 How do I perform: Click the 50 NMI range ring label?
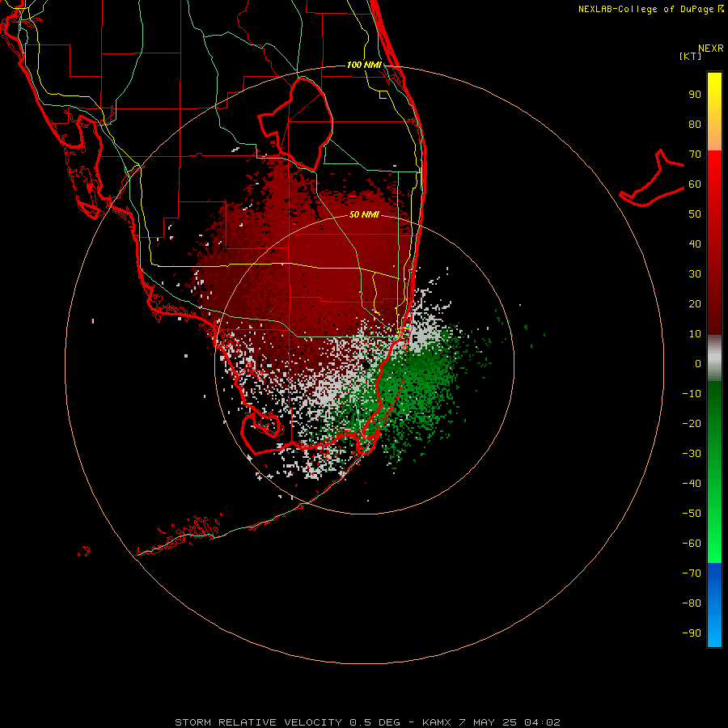pyautogui.click(x=364, y=214)
